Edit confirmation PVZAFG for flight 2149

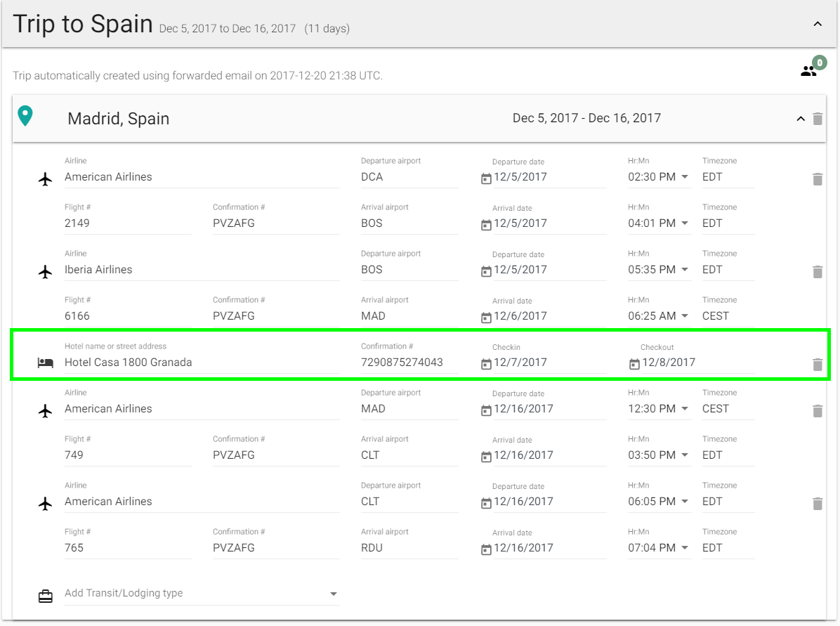pos(276,223)
